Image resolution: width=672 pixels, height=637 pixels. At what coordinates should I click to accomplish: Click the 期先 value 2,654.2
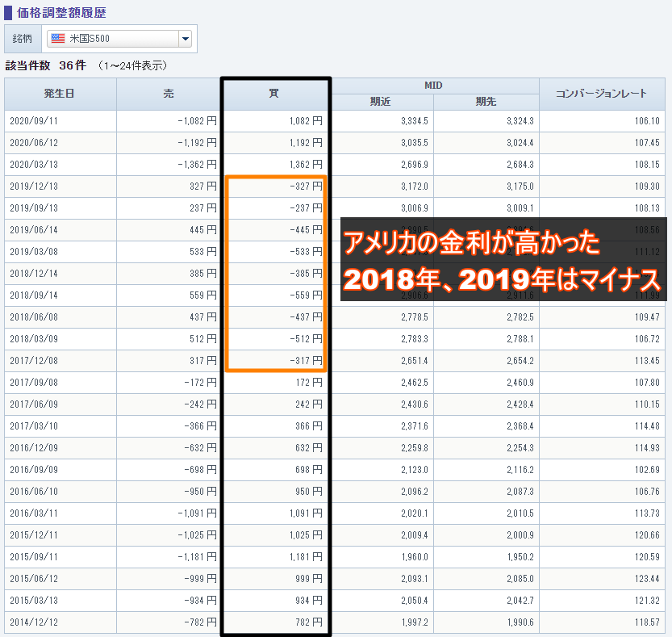tap(520, 361)
